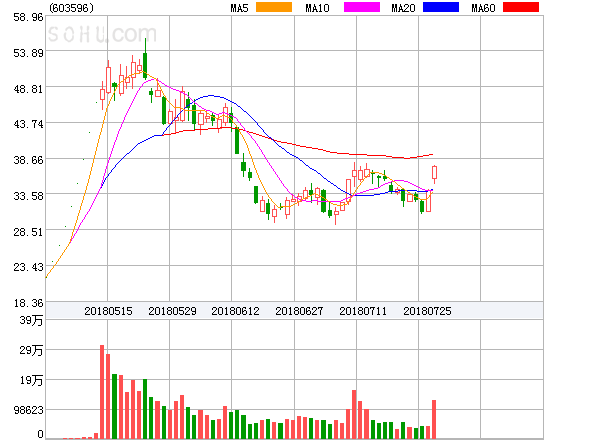Click the 48.81 price axis label
Screen dimensions: 600x440
[x=28, y=89]
